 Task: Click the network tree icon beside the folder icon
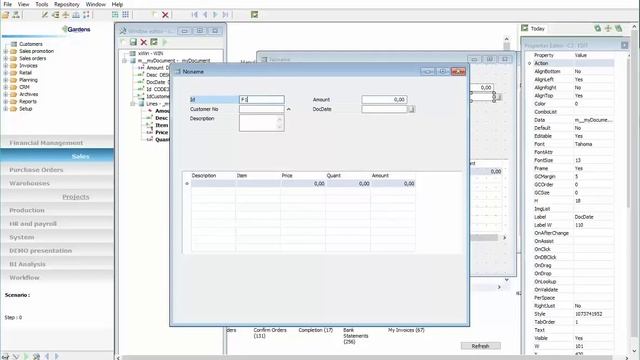click(x=16, y=15)
